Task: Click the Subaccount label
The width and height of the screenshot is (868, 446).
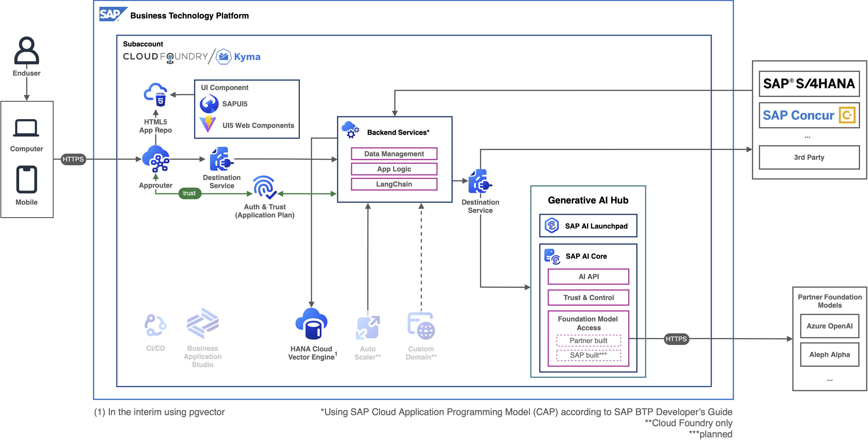Action: click(143, 44)
